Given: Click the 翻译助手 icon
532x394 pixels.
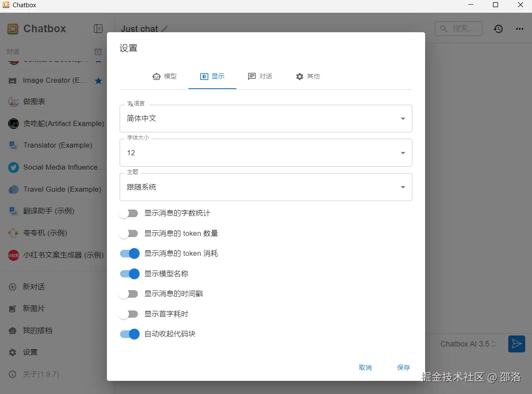Looking at the screenshot, I should click(x=14, y=211).
